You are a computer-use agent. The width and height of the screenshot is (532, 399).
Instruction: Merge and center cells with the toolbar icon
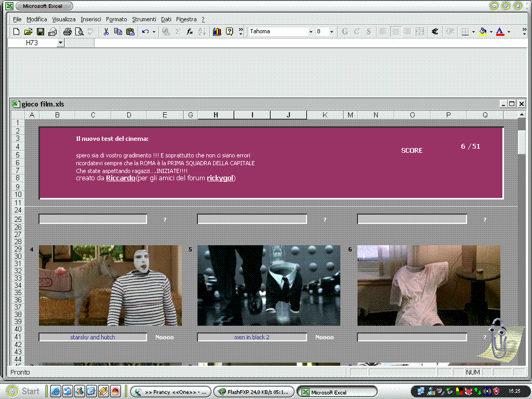click(420, 32)
